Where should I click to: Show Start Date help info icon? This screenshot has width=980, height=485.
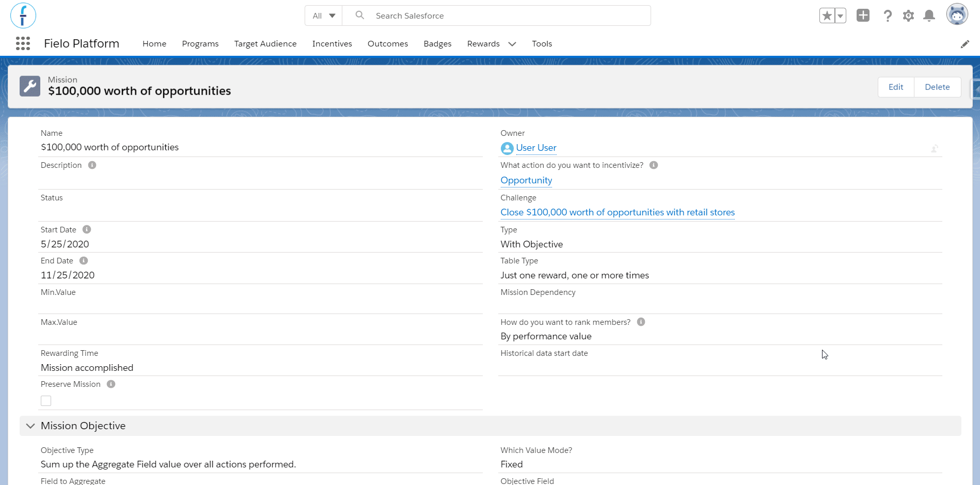pos(87,229)
